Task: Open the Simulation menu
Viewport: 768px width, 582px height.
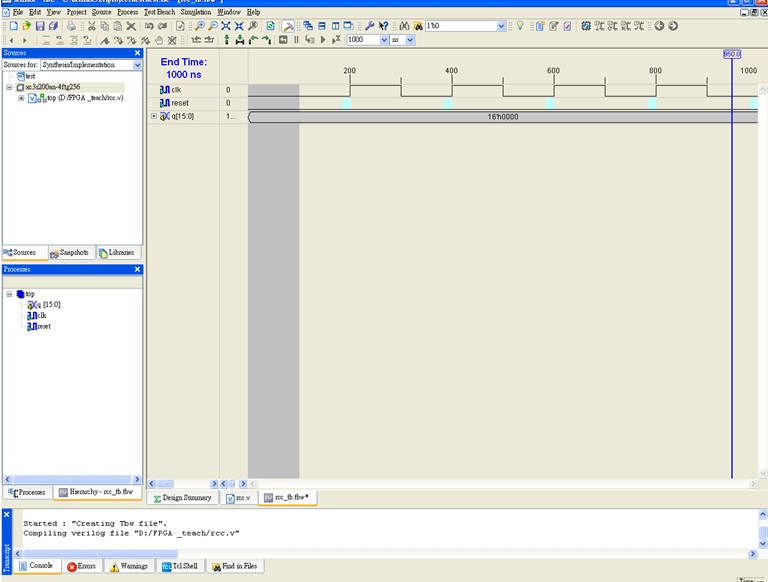Action: pos(196,12)
